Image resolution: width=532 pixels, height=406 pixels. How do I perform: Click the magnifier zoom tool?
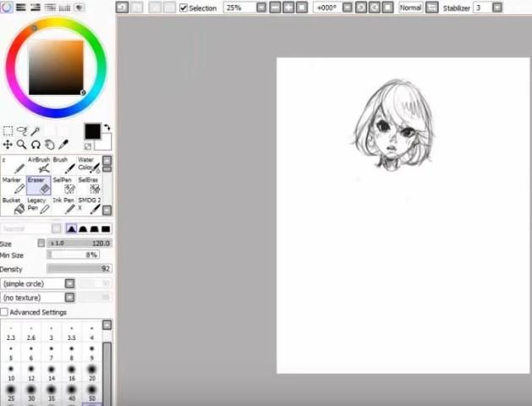tap(22, 145)
